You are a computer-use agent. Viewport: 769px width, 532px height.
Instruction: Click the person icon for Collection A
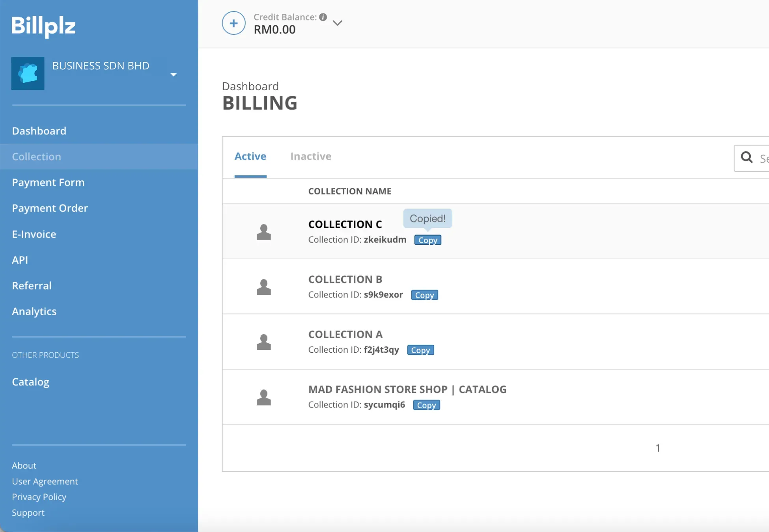click(x=264, y=342)
